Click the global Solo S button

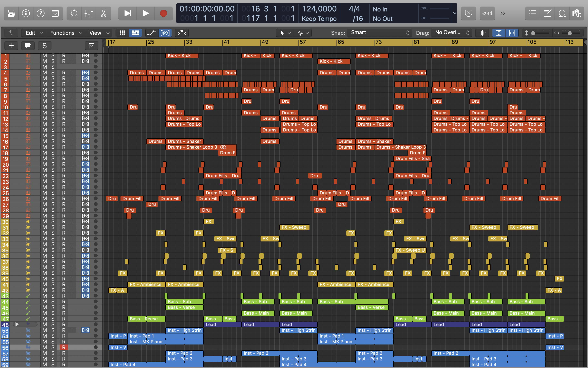pyautogui.click(x=45, y=46)
